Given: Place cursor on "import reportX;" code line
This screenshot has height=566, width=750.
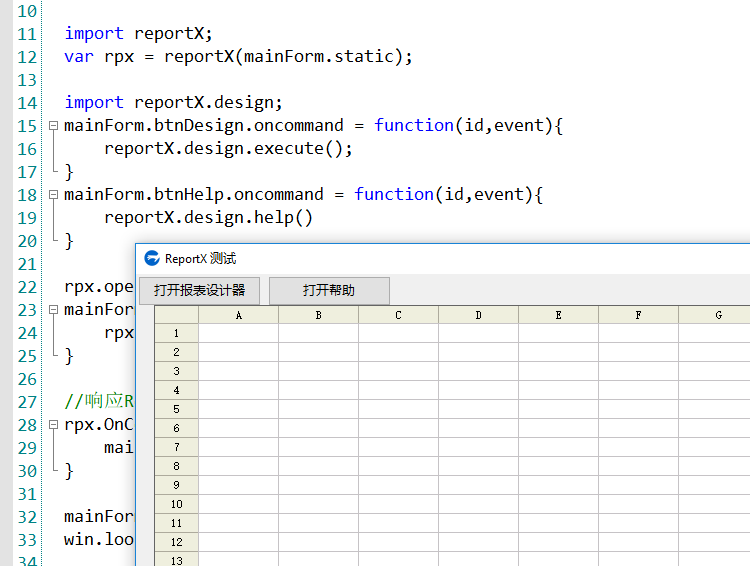Looking at the screenshot, I should point(138,34).
